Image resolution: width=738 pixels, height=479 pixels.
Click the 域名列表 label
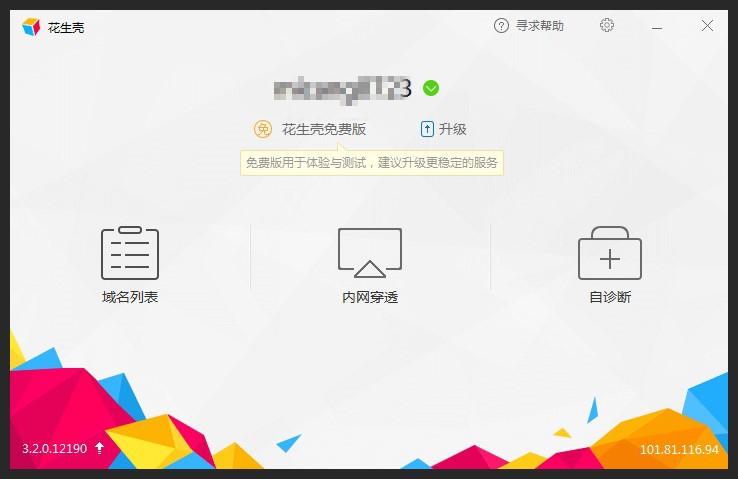[x=130, y=297]
